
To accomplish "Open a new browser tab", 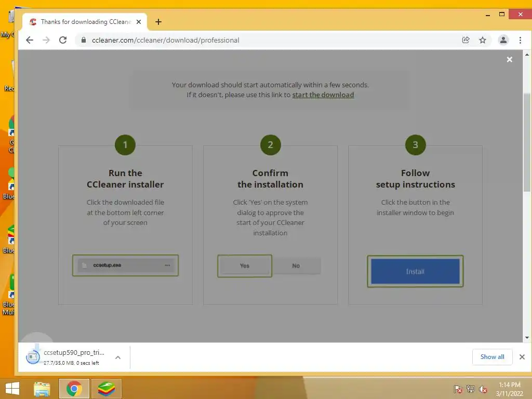I will click(x=158, y=22).
